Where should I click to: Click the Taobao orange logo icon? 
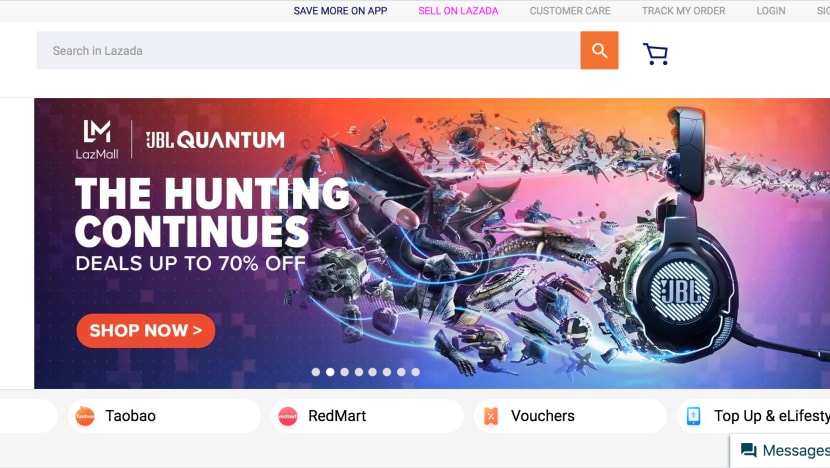point(85,416)
